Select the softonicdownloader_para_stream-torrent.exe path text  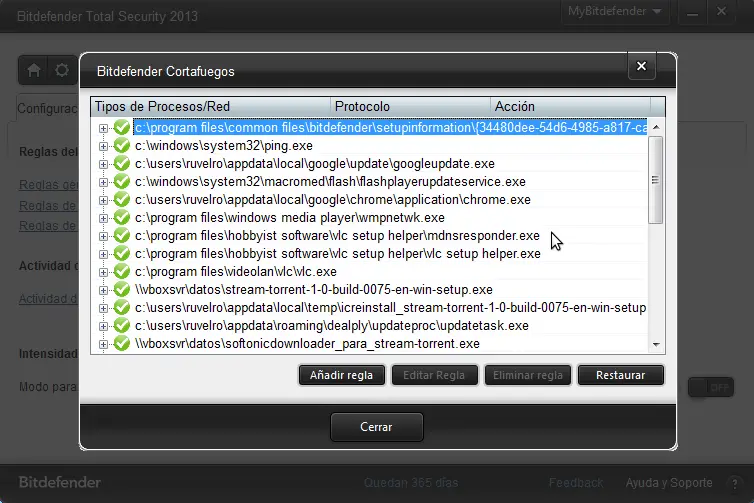(x=307, y=344)
